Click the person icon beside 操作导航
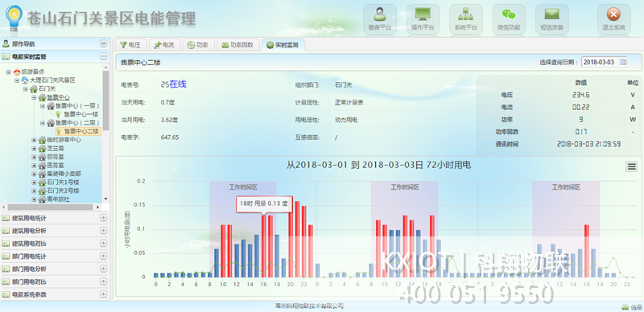The image size is (644, 312). coord(6,44)
